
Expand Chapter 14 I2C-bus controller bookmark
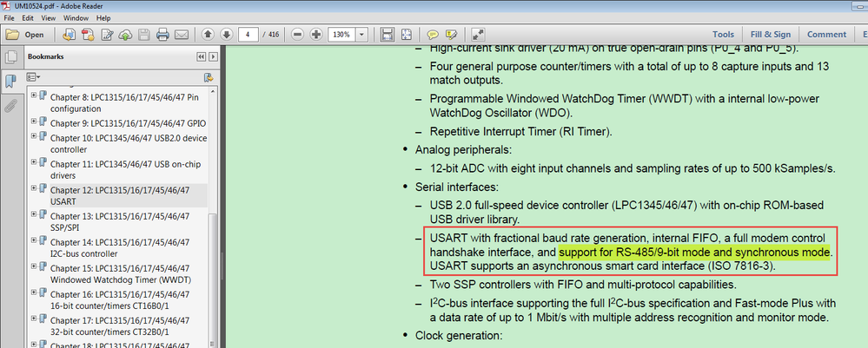34,240
